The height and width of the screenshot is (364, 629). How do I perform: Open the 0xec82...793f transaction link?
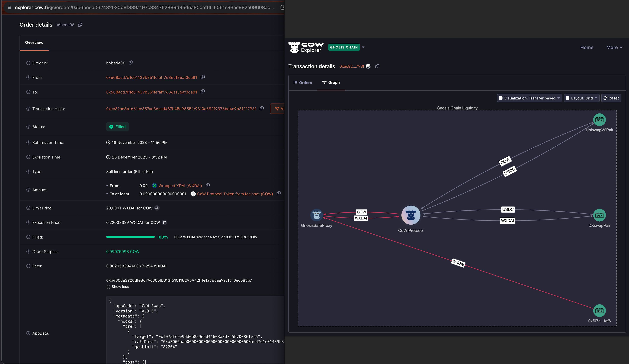pyautogui.click(x=352, y=66)
